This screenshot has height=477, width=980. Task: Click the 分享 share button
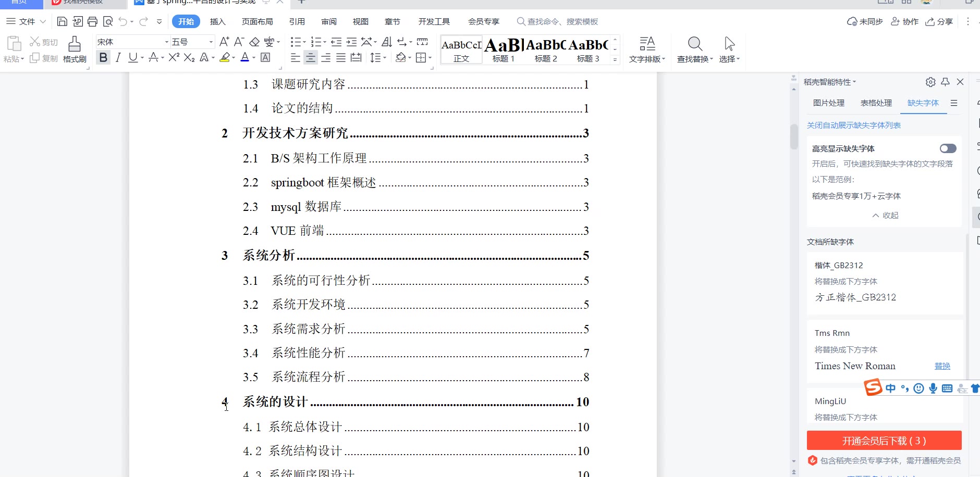pyautogui.click(x=939, y=21)
